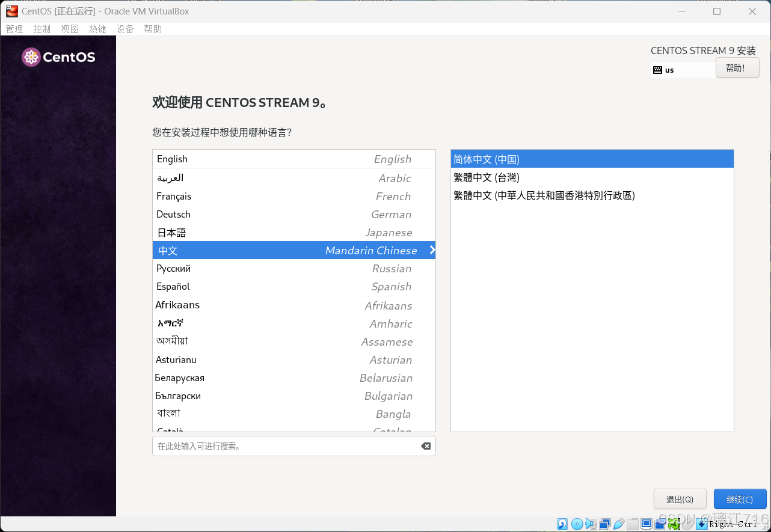Select 简体中文 (中国) from the locale list
The image size is (771, 532).
pyautogui.click(x=592, y=159)
